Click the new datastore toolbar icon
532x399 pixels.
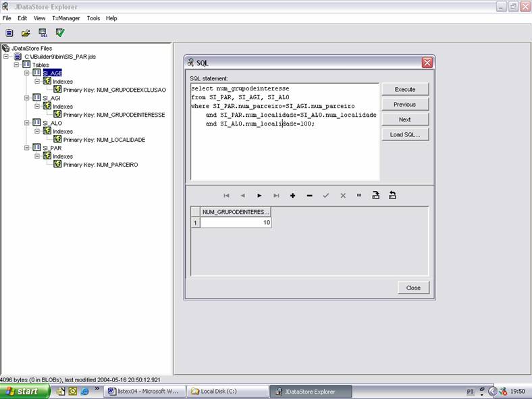9,33
